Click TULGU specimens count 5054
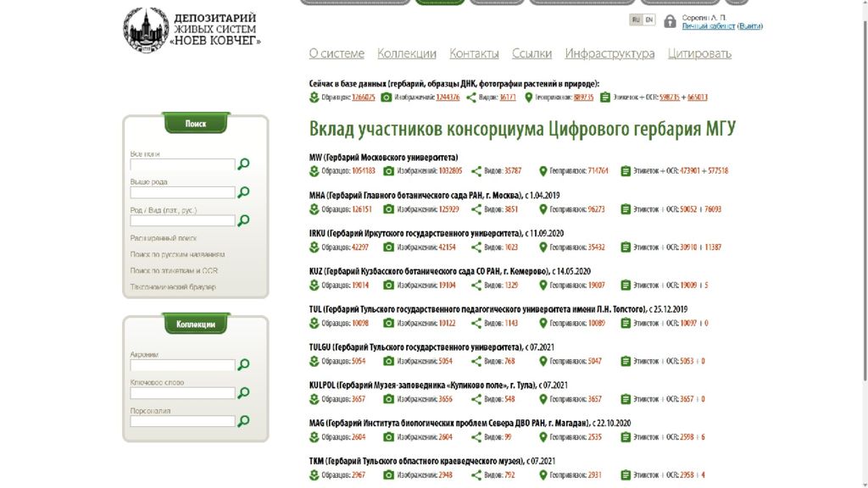Image resolution: width=868 pixels, height=488 pixels. [359, 361]
